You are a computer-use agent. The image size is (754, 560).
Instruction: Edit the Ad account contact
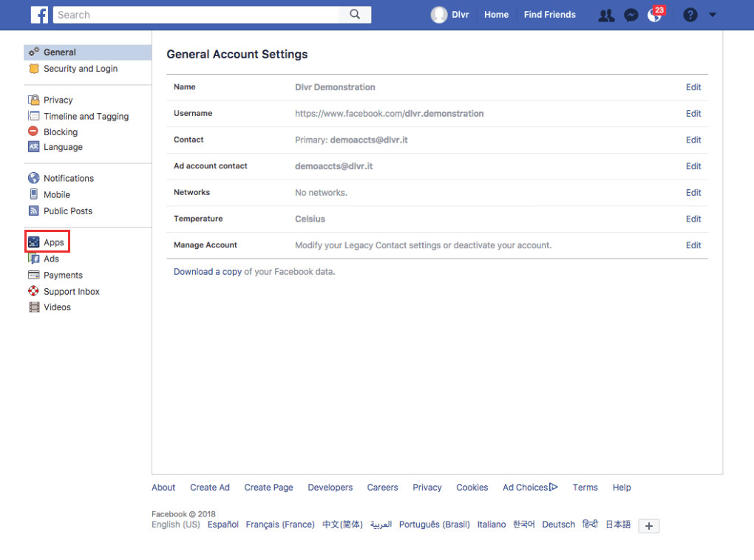(693, 166)
